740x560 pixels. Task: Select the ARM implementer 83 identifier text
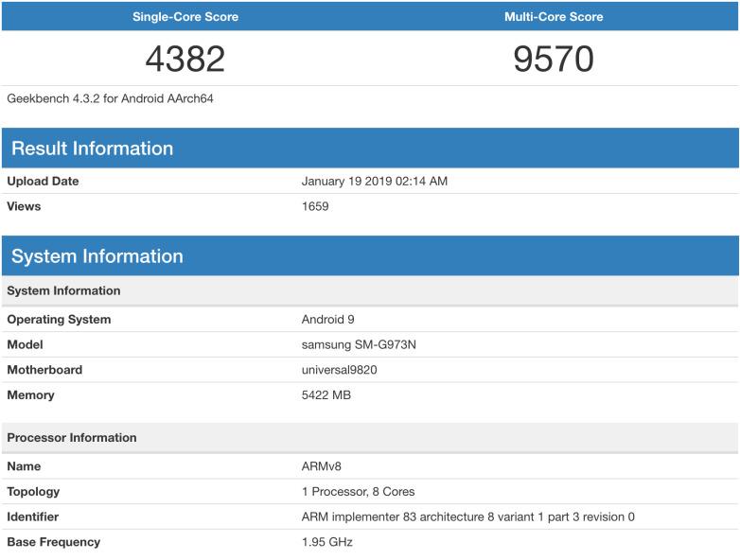467,517
